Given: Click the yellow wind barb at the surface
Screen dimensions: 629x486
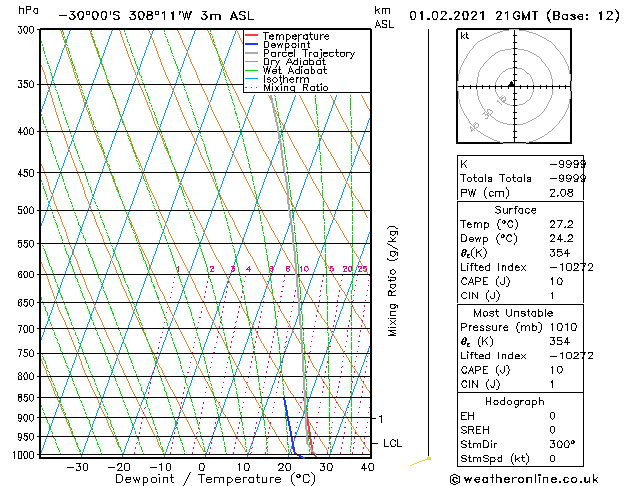Looking at the screenshot, I should [x=420, y=461].
